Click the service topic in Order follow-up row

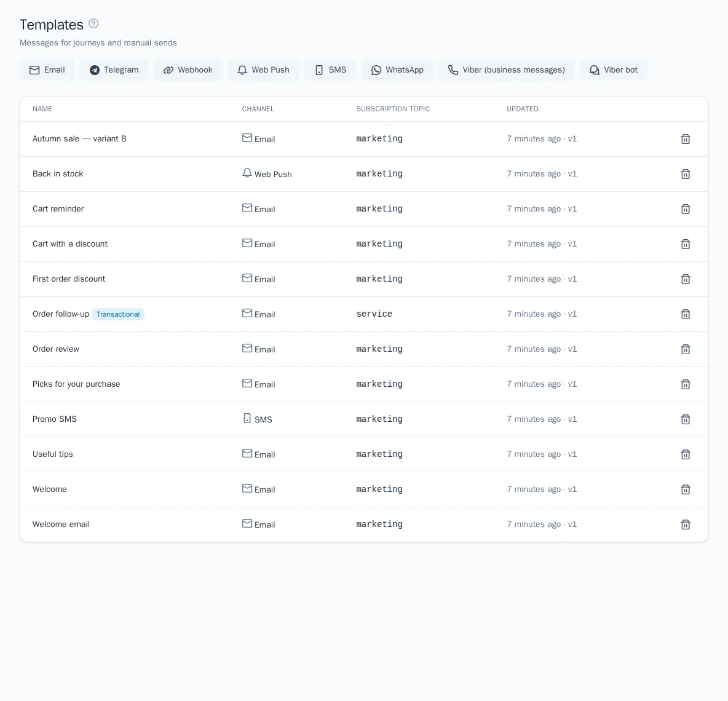coord(374,314)
